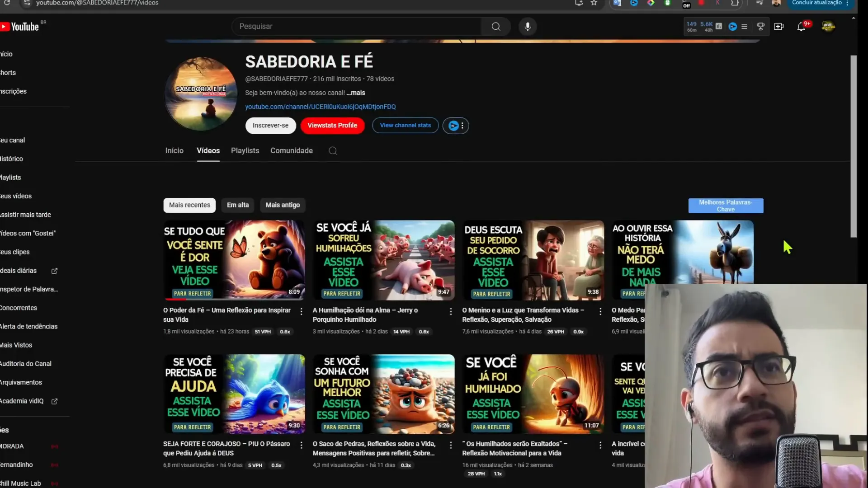
Task: Switch to the Início tab
Action: [175, 151]
